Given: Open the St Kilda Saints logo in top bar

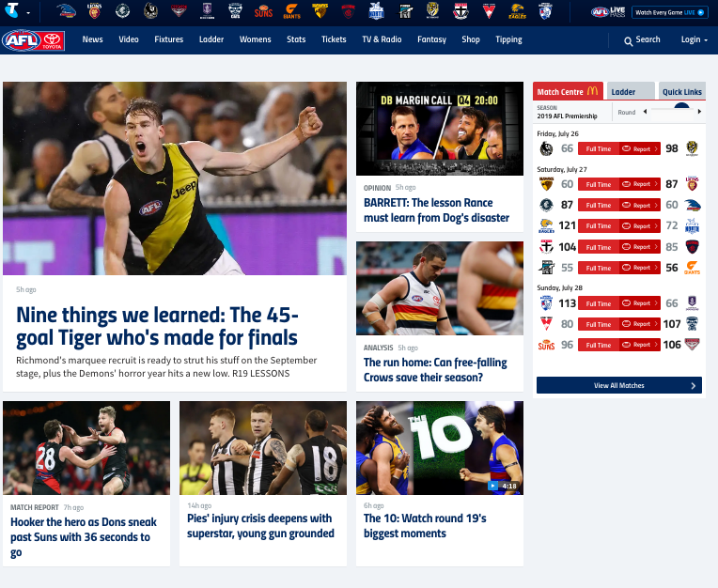Looking at the screenshot, I should [460, 11].
